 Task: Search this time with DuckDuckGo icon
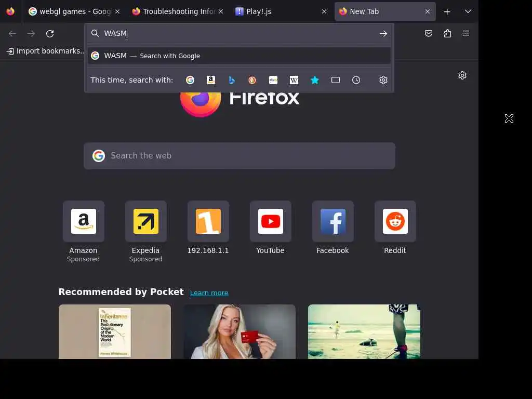[252, 80]
